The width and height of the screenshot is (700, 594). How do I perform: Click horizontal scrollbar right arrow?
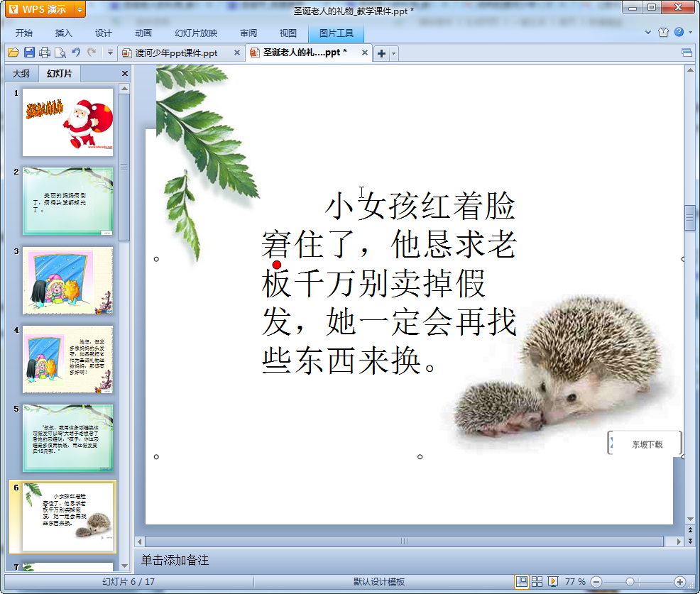[x=679, y=541]
